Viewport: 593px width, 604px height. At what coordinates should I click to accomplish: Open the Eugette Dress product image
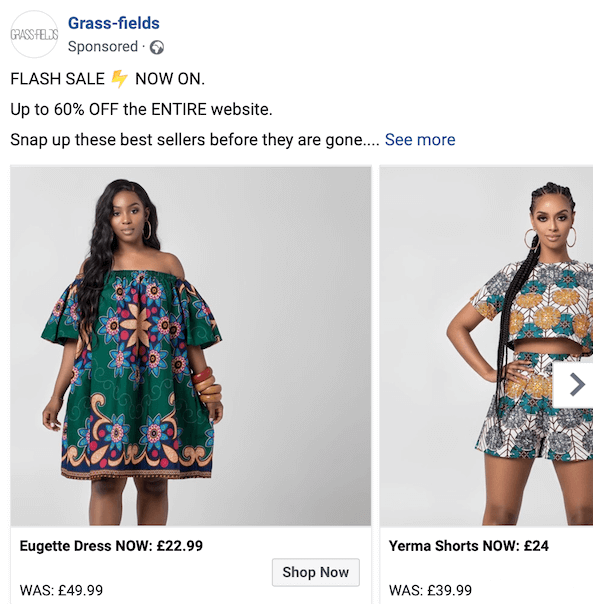click(x=191, y=346)
